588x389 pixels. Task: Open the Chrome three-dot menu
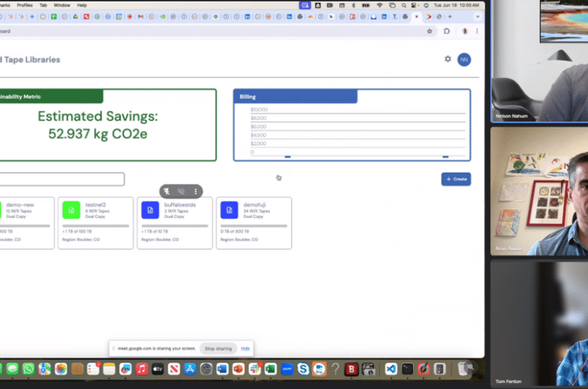477,31
